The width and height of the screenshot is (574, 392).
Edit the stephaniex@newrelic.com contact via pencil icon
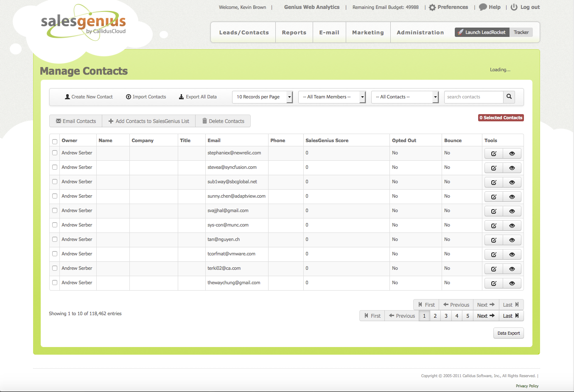[x=493, y=153]
